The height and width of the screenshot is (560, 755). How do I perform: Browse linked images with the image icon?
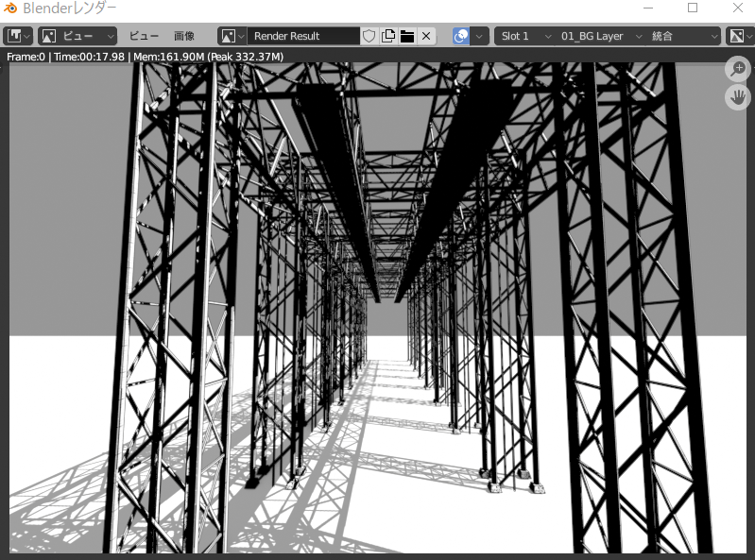point(232,36)
